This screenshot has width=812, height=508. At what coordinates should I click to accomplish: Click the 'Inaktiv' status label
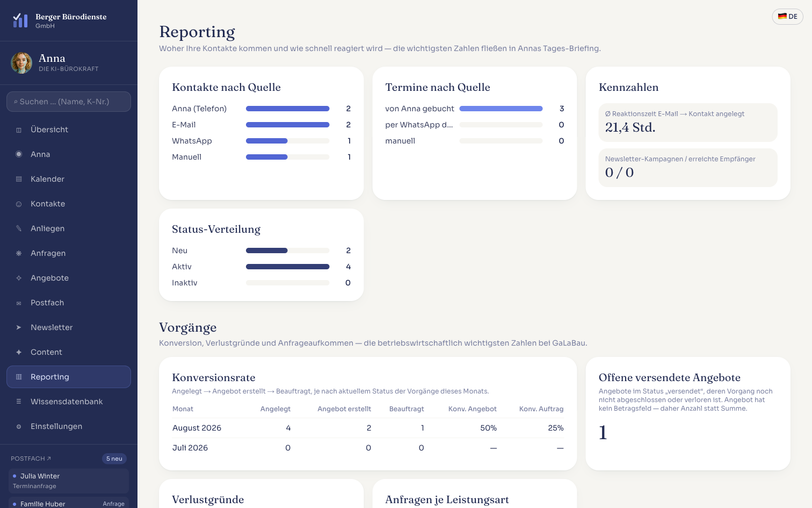pyautogui.click(x=185, y=283)
